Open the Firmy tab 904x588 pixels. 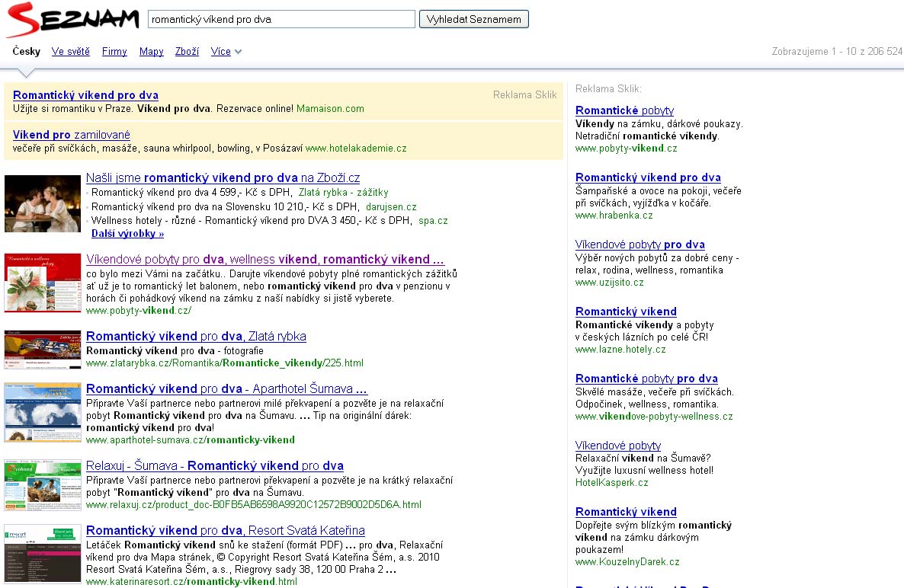pos(114,51)
